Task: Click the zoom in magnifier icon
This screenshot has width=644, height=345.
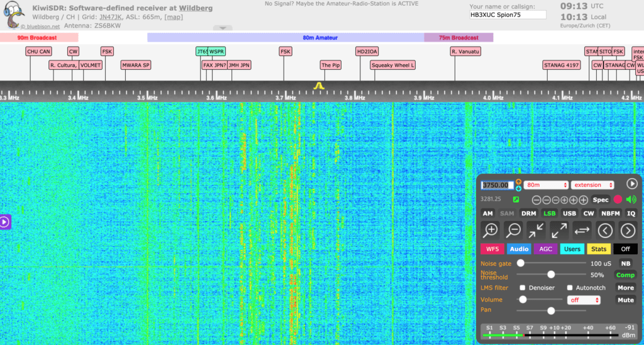Action: point(491,230)
